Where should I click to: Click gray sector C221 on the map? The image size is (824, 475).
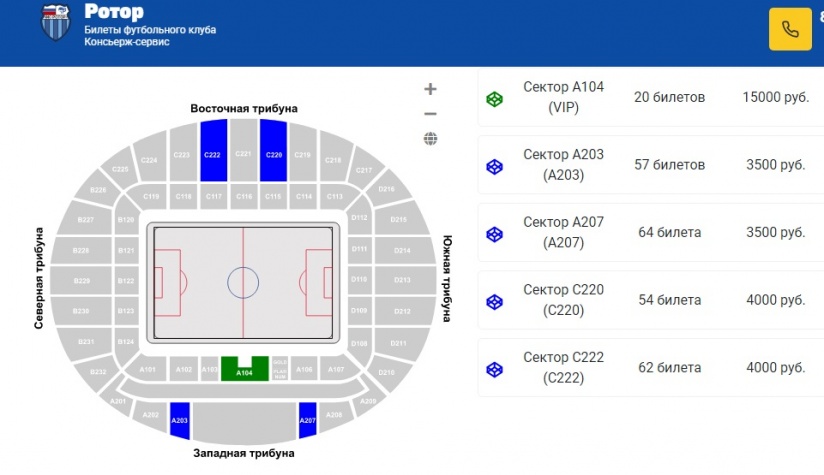(x=243, y=151)
